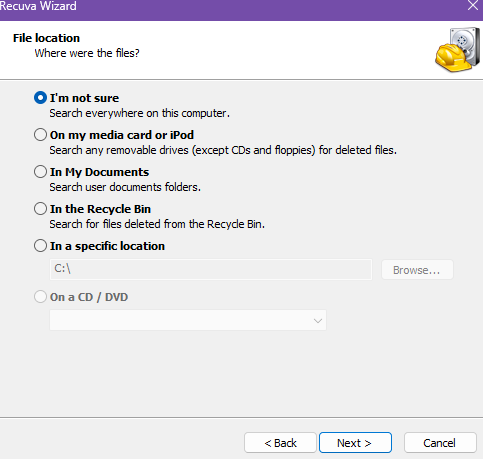Click the removable drives description text

[223, 150]
